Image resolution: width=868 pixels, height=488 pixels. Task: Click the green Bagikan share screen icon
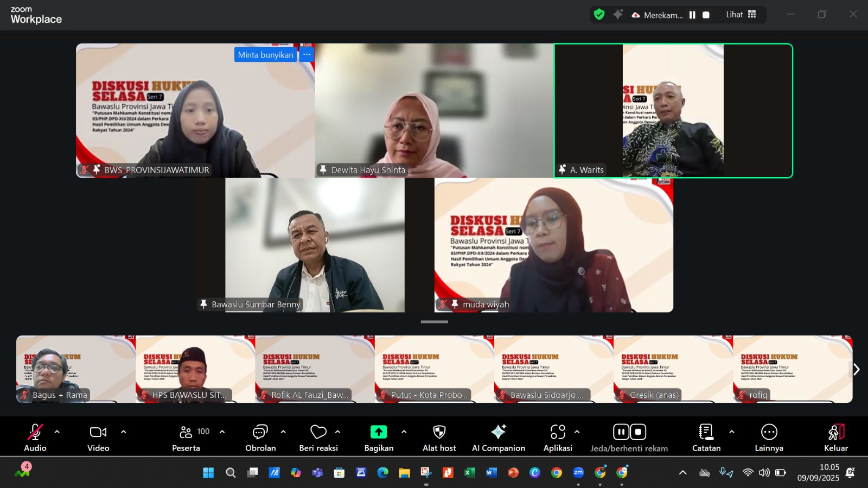click(x=378, y=432)
